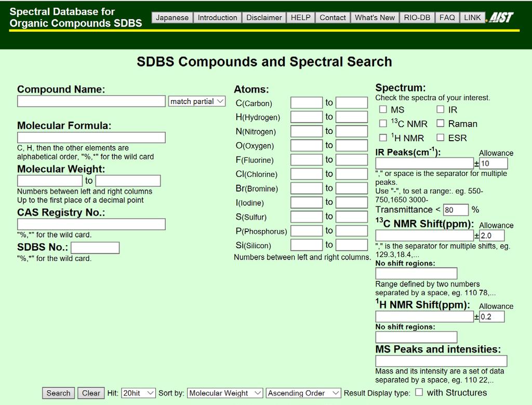This screenshot has width=532, height=405.
Task: Select the Oxygen minimum field
Action: [x=307, y=145]
